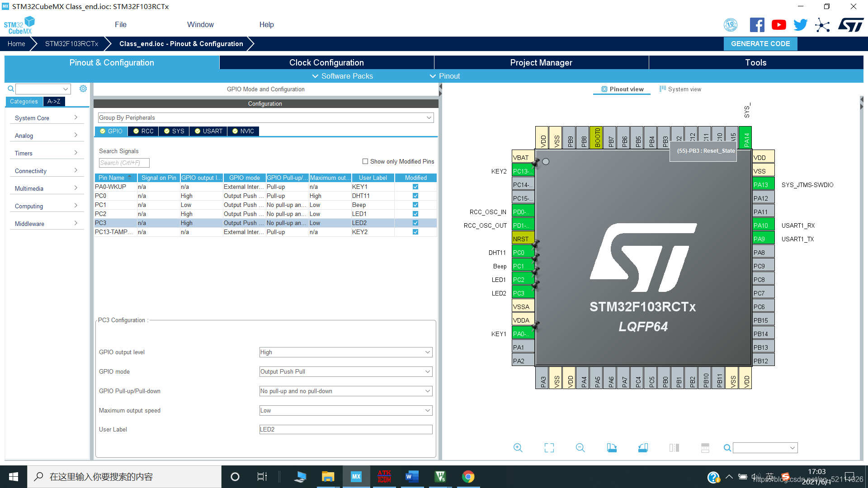Click the STM32CubeMX logo

(x=19, y=25)
